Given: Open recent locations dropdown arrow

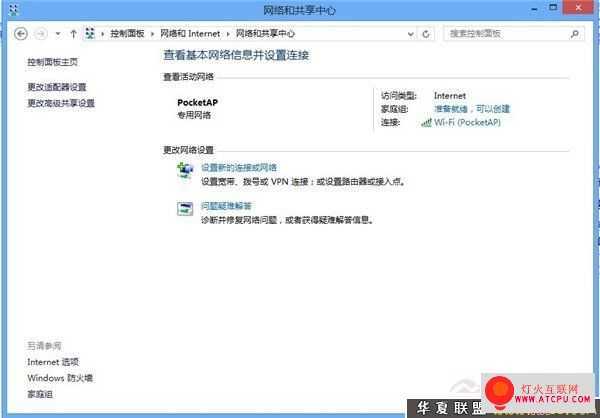Looking at the screenshot, I should (x=58, y=34).
